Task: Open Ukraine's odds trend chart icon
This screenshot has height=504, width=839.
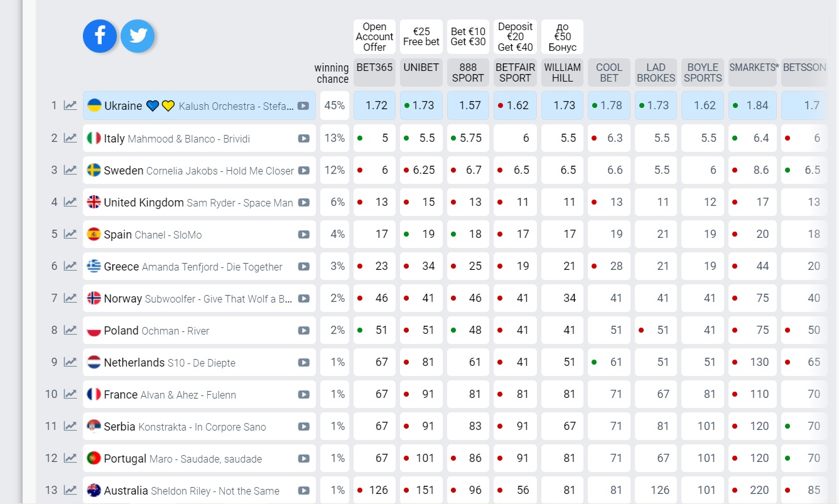Action: tap(70, 105)
